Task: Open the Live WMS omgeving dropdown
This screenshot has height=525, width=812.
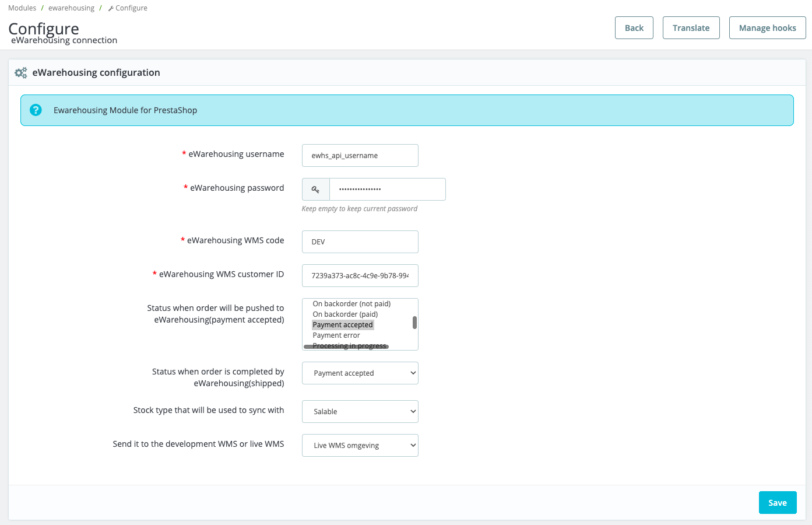Action: tap(360, 445)
